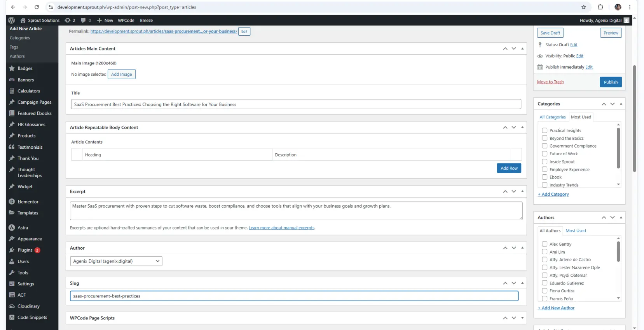644x330 pixels.
Task: Click the Authors list scrollbar
Action: click(x=618, y=251)
